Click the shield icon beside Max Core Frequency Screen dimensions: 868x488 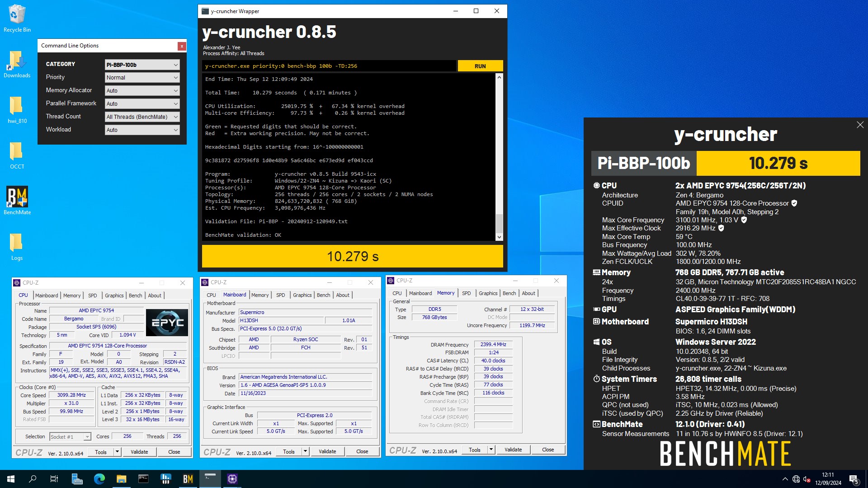744,220
